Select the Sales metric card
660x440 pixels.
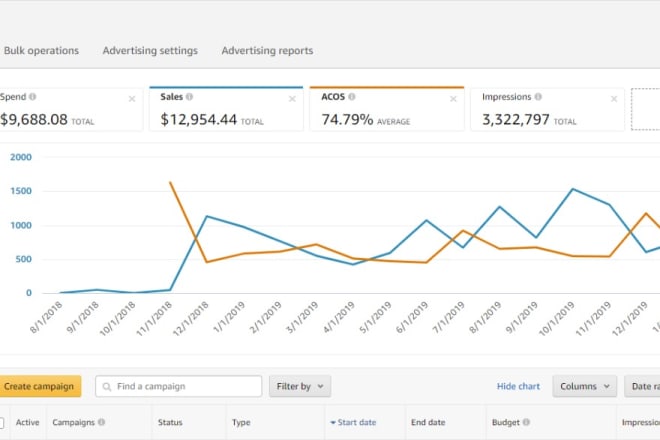tap(226, 109)
